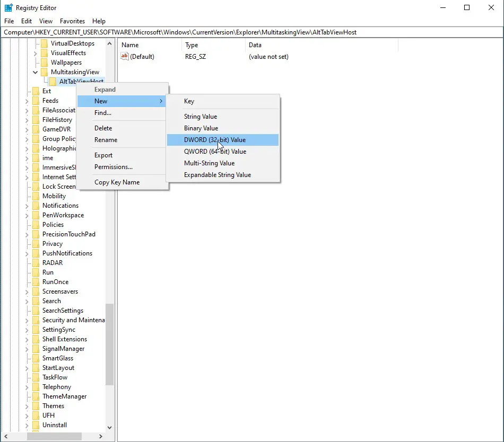Click Delete in the context menu
Viewport: 504px width, 442px height.
(x=122, y=128)
